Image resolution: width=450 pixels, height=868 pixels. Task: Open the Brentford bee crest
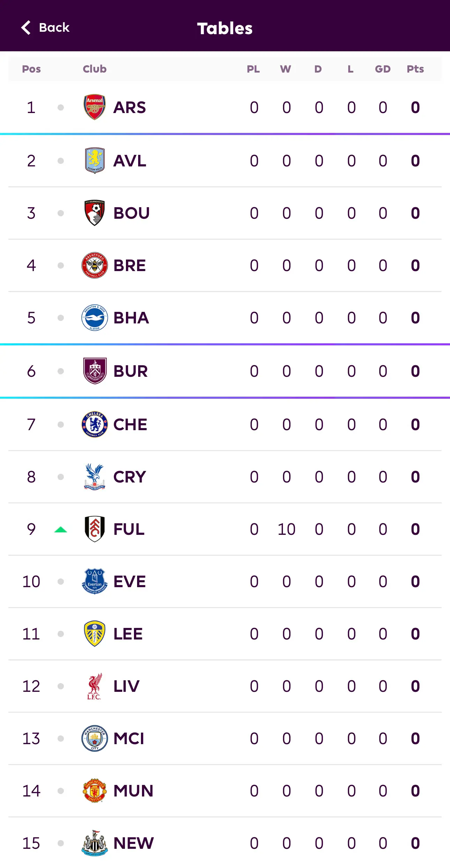[x=95, y=265]
